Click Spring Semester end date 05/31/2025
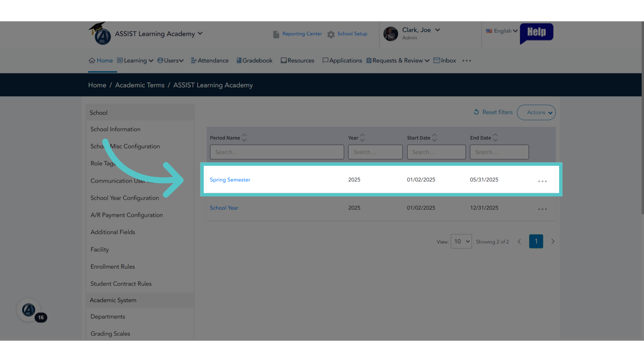This screenshot has width=644, height=362. point(484,180)
